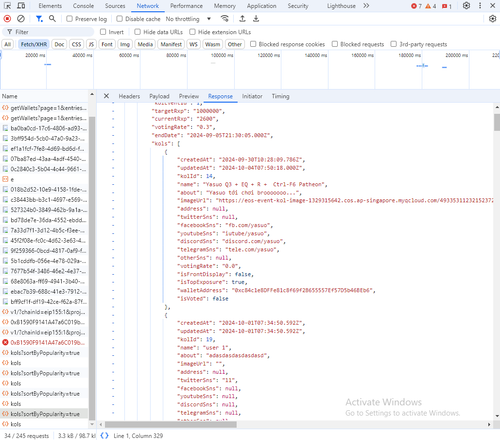Select the ebac7b39-688c-41e3-7912 request
Screen dimensions: 500x440
[x=44, y=291]
